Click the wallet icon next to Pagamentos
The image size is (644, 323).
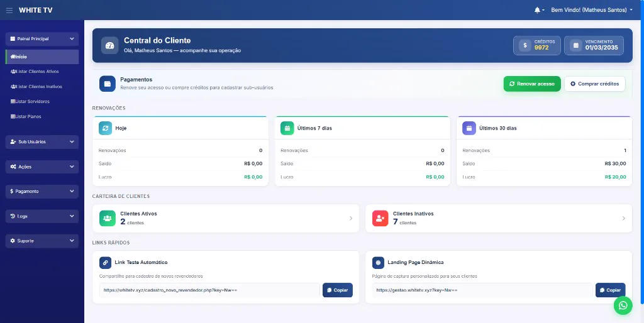108,84
